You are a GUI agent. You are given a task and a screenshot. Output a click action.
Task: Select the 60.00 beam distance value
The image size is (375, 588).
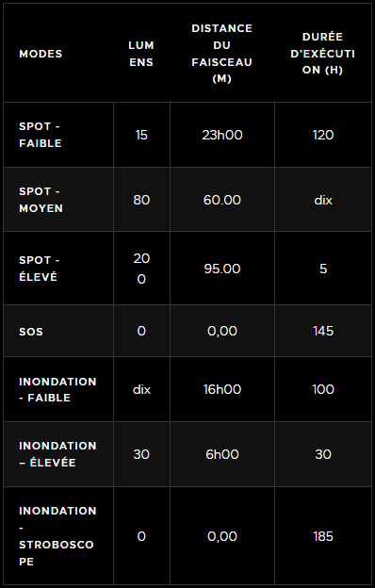tap(222, 200)
